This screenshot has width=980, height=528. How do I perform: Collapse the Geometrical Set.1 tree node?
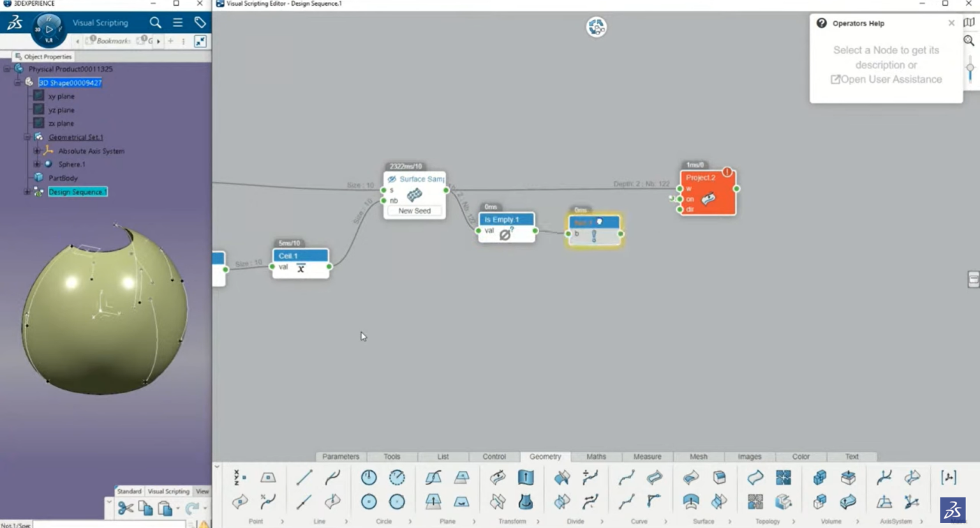coord(27,137)
